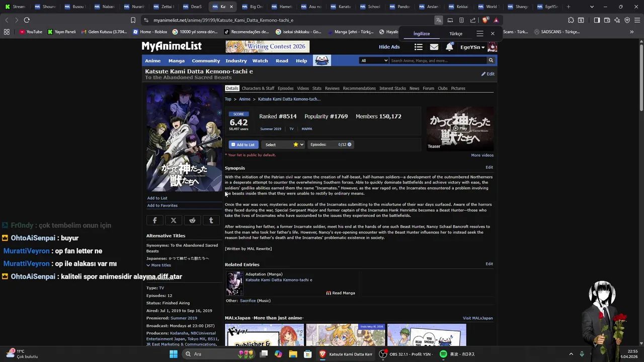
Task: Open the Brave VPN shield icon
Action: tap(627, 20)
